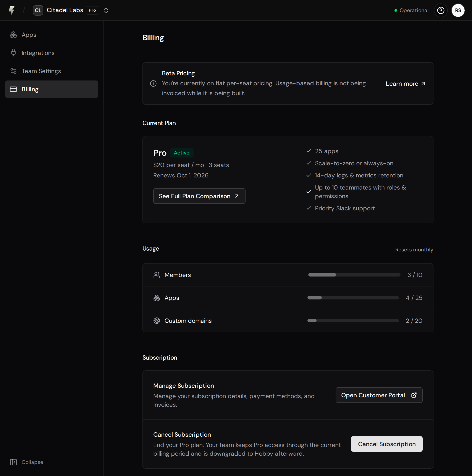Click the Billing page title
Image resolution: width=472 pixels, height=476 pixels.
tap(153, 38)
